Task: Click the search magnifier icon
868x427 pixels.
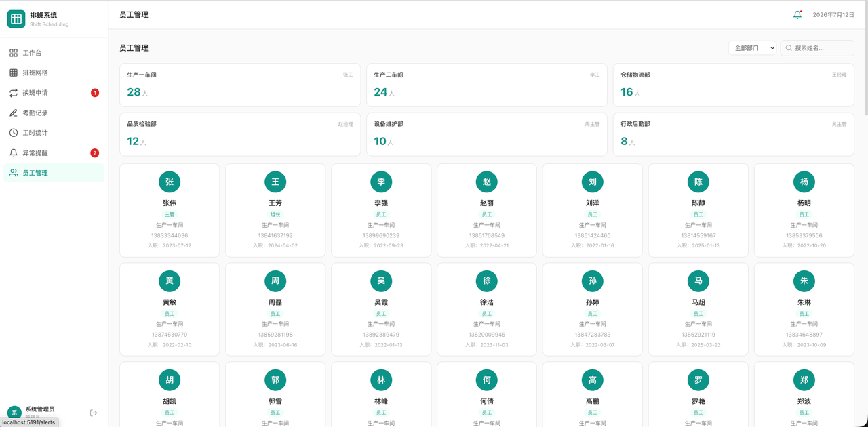Action: (789, 48)
